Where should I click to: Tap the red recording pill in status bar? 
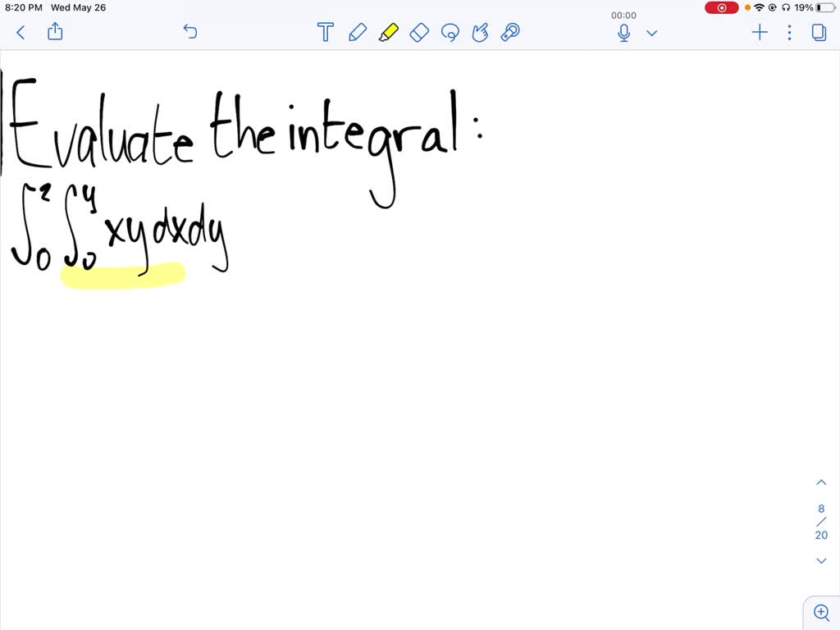[x=721, y=7]
